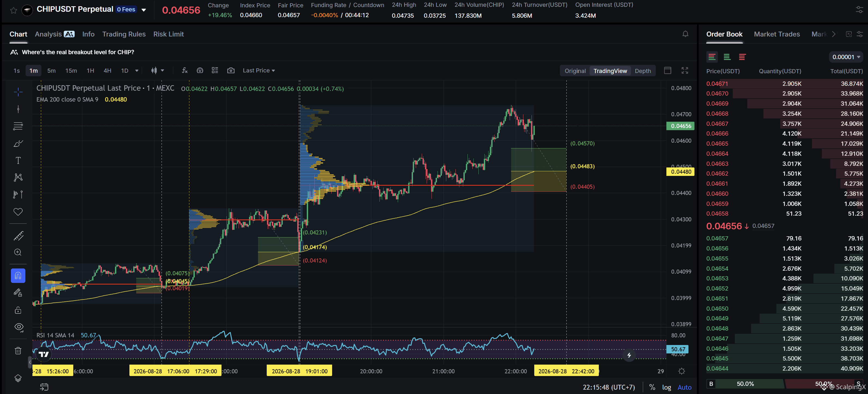Select the 4H timeframe
Image resolution: width=868 pixels, height=394 pixels.
(x=107, y=70)
